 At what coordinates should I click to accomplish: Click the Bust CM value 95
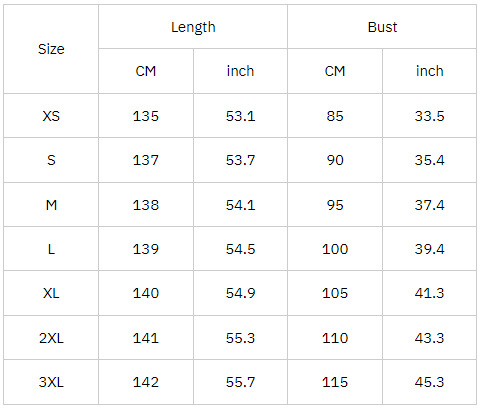tap(335, 205)
